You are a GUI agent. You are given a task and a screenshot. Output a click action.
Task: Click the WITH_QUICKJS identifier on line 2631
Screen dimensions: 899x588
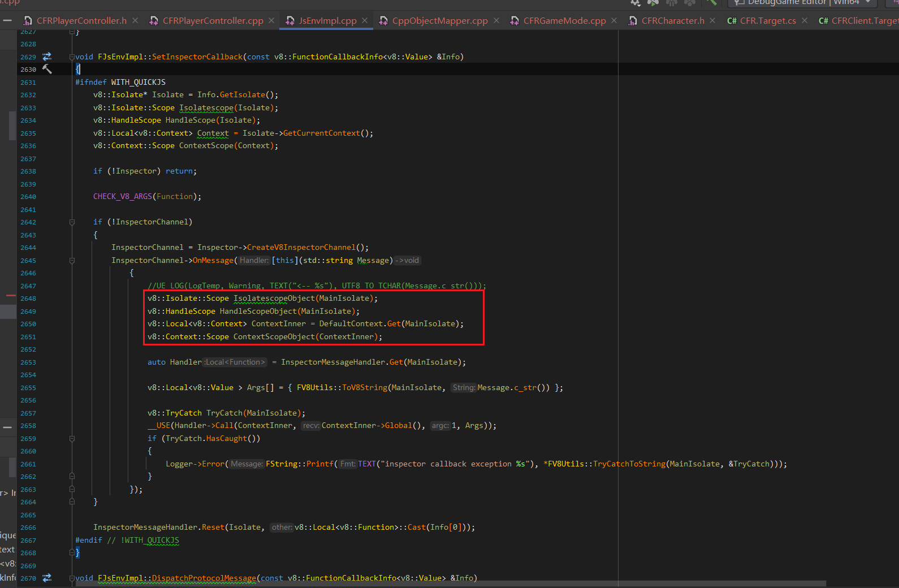[139, 83]
